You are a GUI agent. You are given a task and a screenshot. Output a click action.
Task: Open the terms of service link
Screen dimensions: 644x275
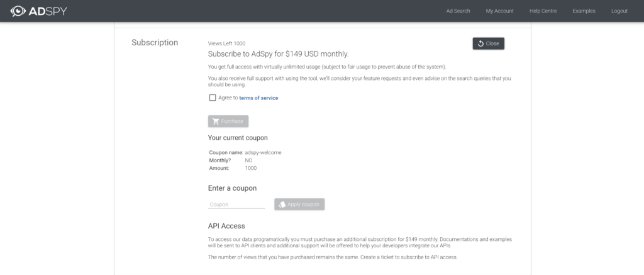258,98
